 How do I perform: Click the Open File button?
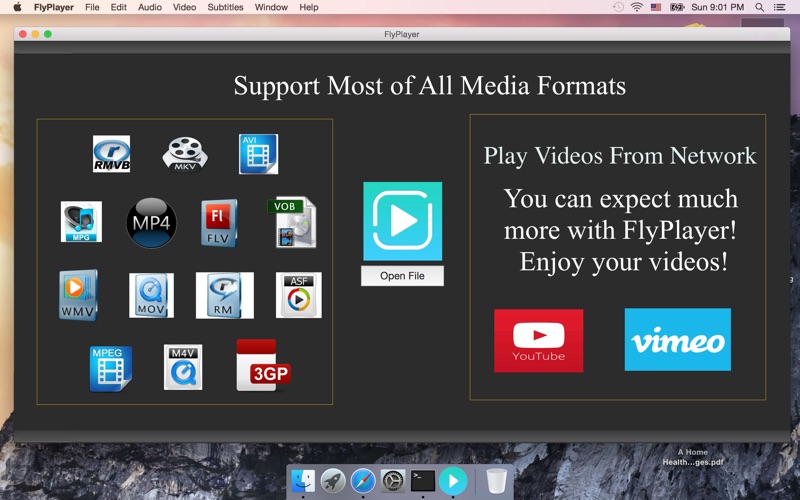point(402,276)
